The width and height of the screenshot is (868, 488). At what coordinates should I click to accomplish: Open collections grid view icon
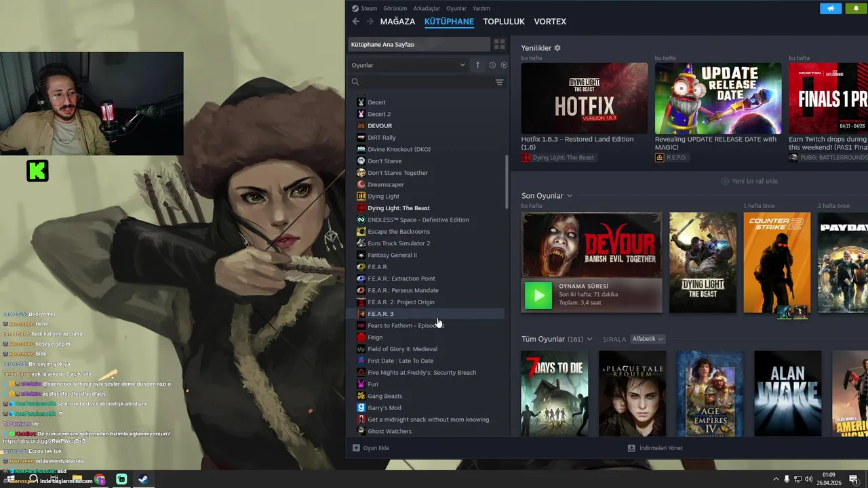tap(499, 44)
